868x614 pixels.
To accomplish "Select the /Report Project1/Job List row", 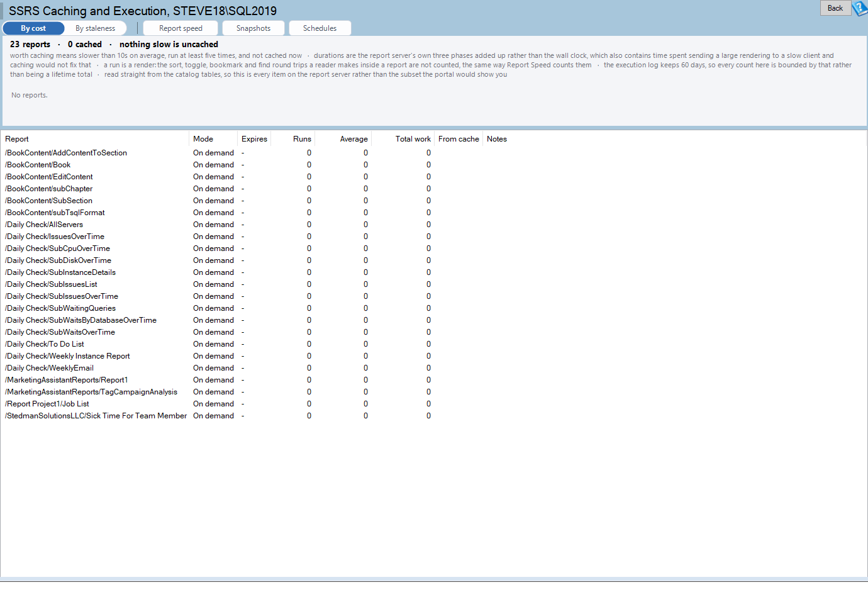I will click(434, 404).
